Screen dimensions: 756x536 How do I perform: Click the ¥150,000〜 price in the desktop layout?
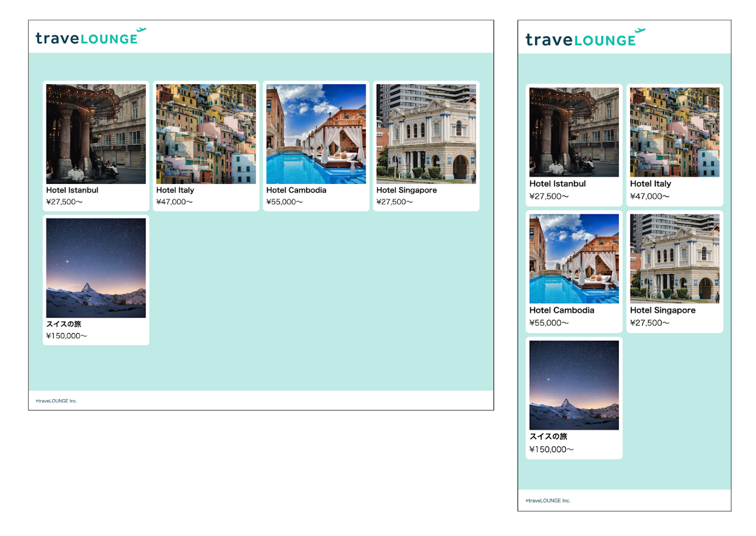(66, 336)
